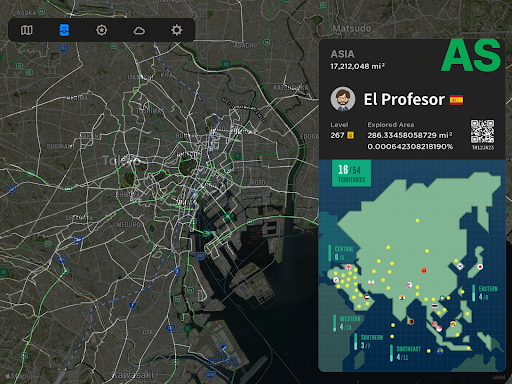This screenshot has width=512, height=384.
Task: Click the China flag marker on Asia map
Action: pyautogui.click(x=424, y=270)
